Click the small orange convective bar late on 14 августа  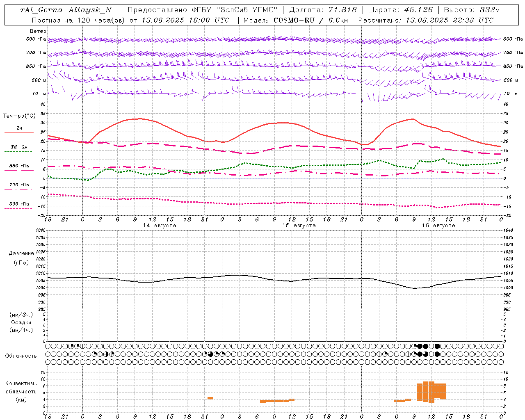210,398
